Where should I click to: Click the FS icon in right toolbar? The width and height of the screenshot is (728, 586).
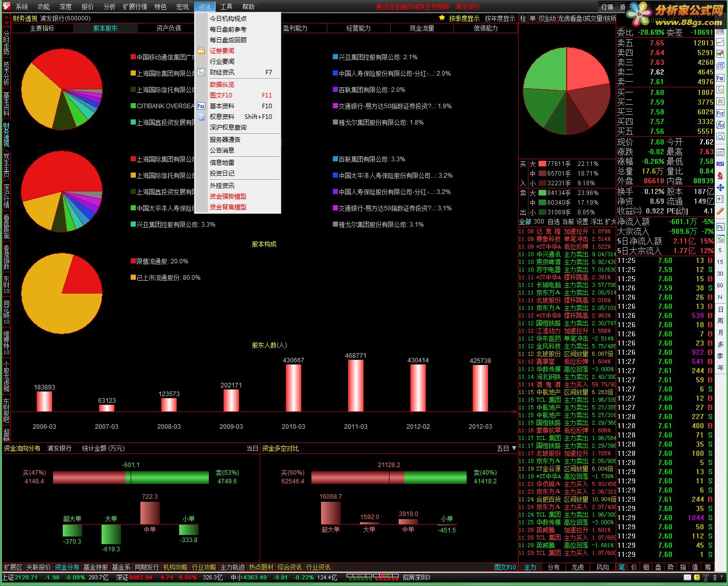pos(720,227)
